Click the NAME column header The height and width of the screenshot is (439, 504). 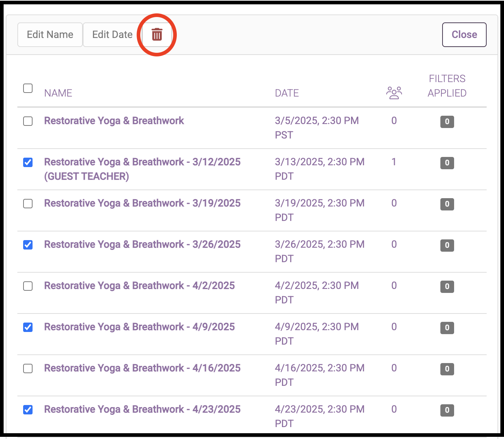[58, 93]
